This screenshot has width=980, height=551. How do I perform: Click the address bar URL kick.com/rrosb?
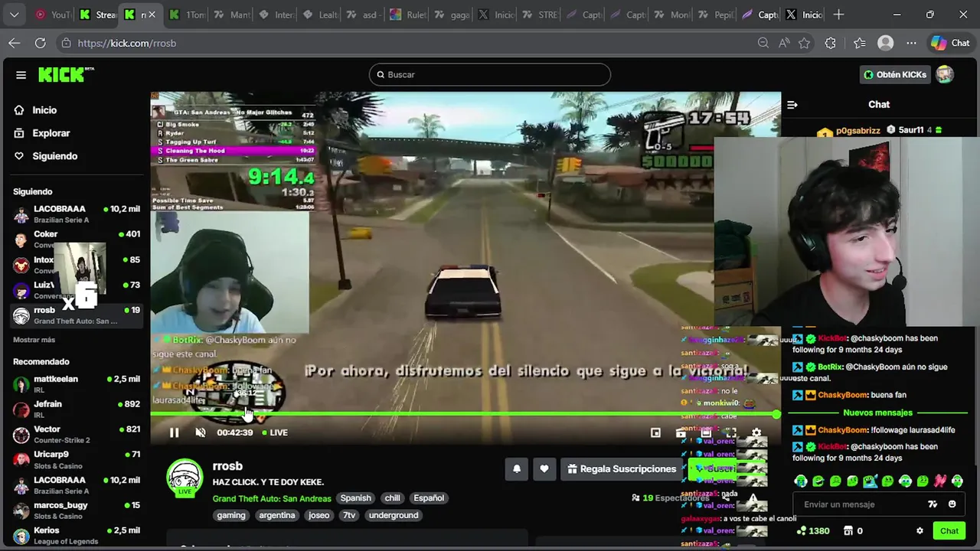click(127, 44)
